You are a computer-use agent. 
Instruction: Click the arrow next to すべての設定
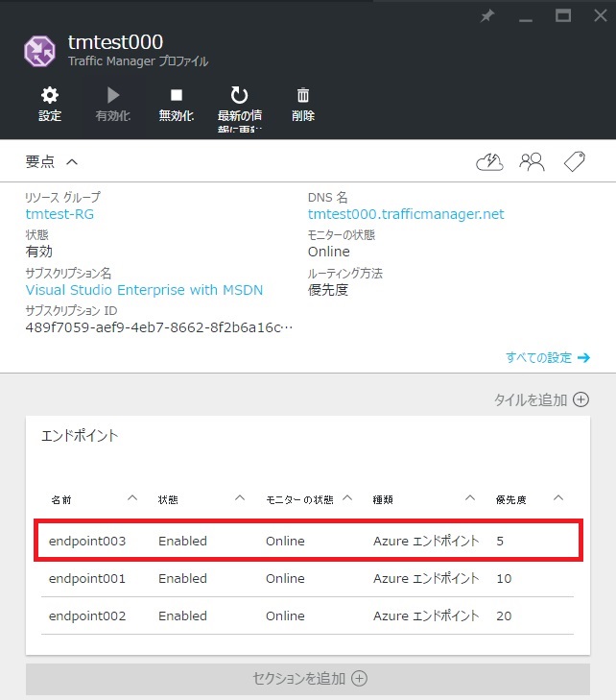point(584,357)
